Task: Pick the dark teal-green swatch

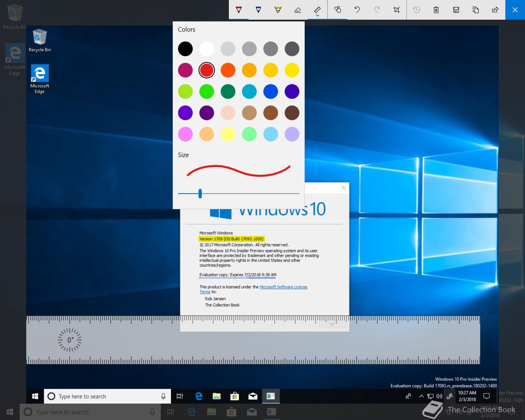Action: pos(228,91)
